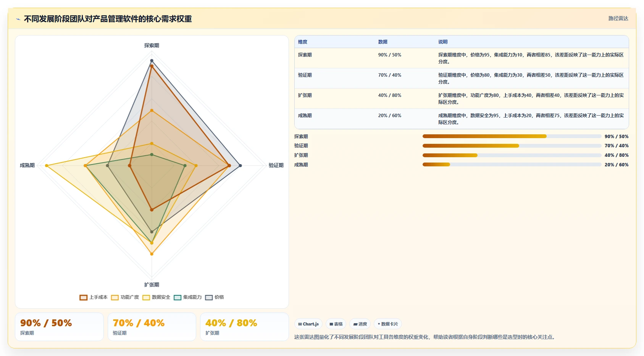
Task: Click the 扩张期 axis label on radar
Action: tap(152, 285)
